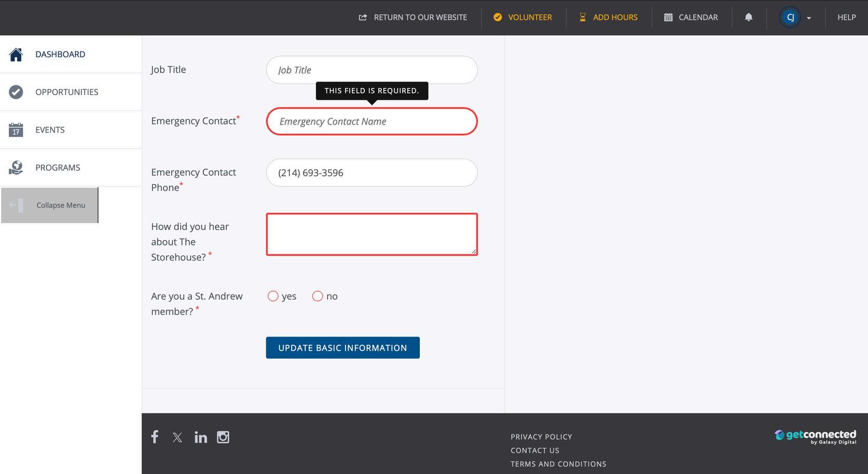
Task: Click the 'Emergency Contact Phone' label
Action: (194, 179)
